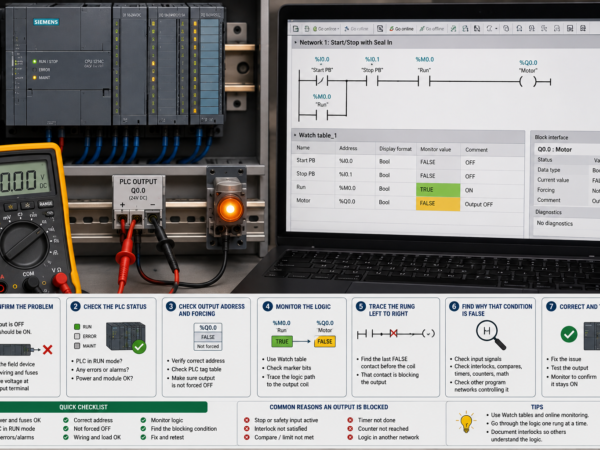
Task: Click the lightbulb icon beside TIPS
Action: pos(466,422)
